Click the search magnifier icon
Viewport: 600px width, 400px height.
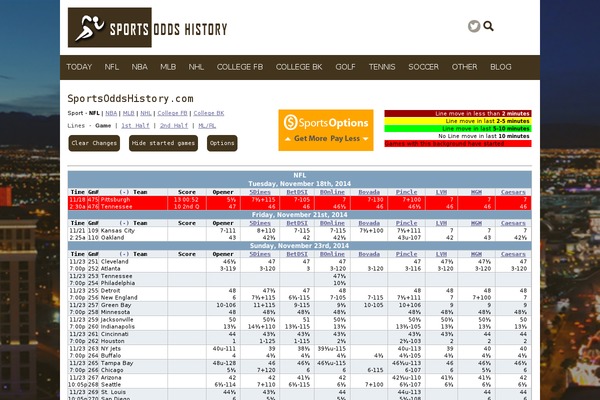pos(488,26)
